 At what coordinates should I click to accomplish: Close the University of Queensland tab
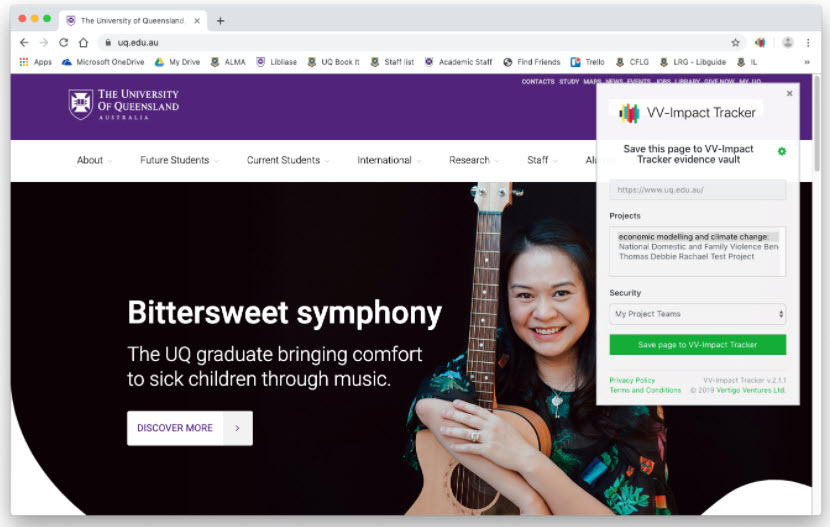(197, 21)
